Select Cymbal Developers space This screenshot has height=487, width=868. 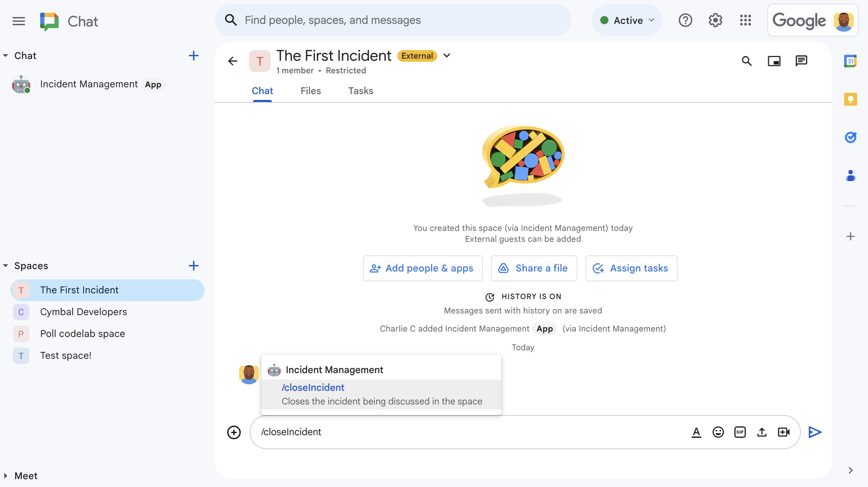pyautogui.click(x=83, y=312)
